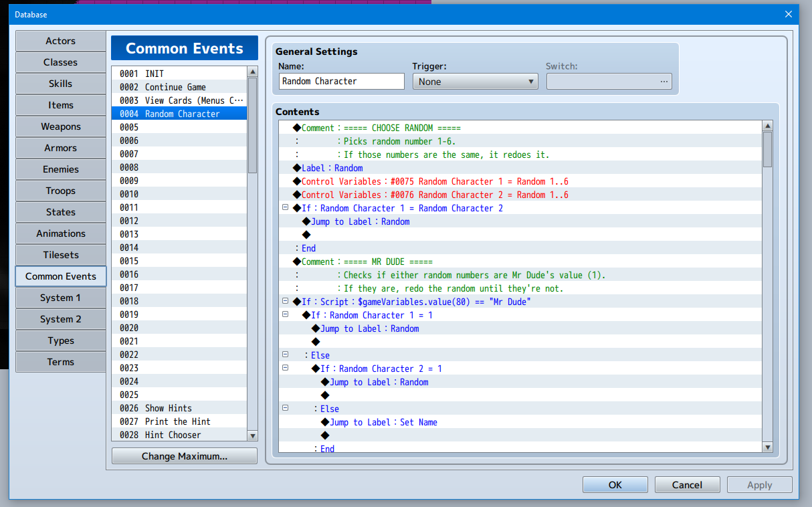Click Contents scrollbar up arrow
This screenshot has height=507, width=812.
click(x=768, y=126)
